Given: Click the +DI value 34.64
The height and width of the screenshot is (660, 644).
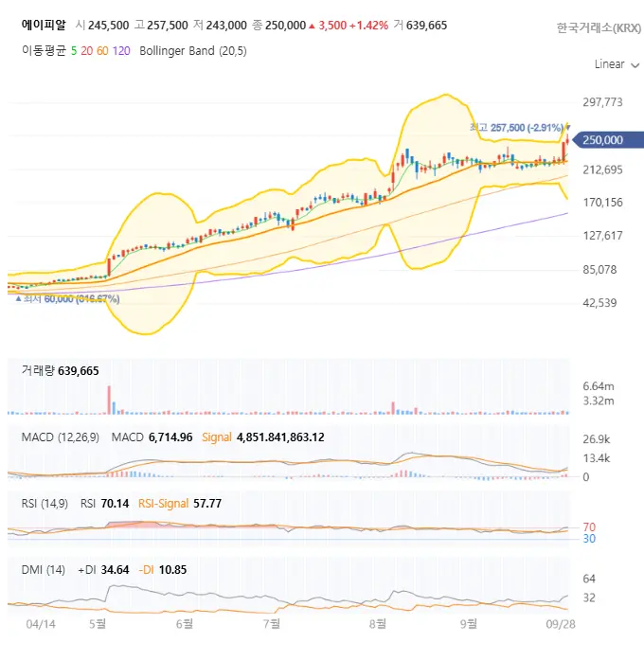Looking at the screenshot, I should click(x=115, y=570).
